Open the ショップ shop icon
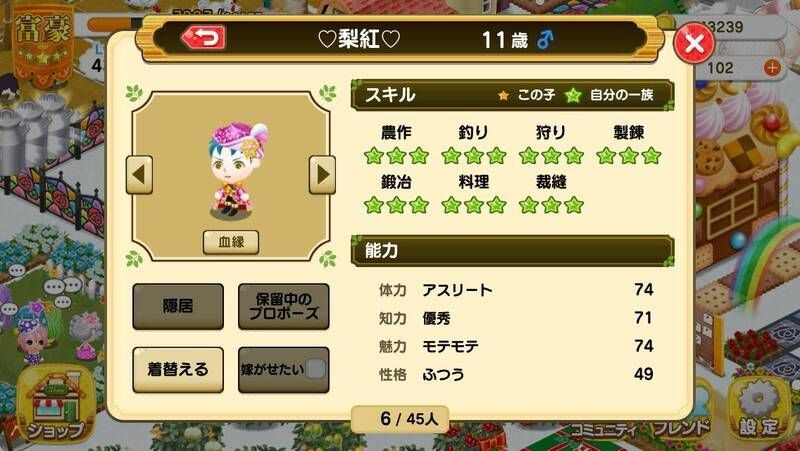Viewport: 800px width, 451px height. coord(55,405)
